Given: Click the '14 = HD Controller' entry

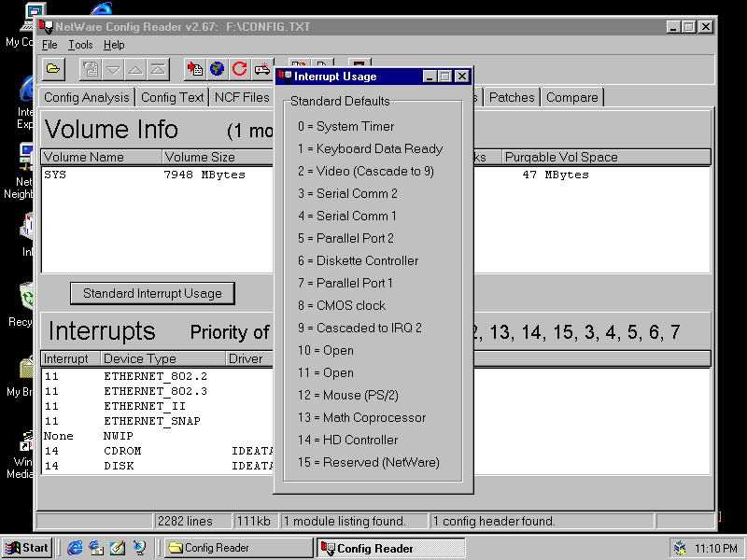Looking at the screenshot, I should click(x=347, y=440).
